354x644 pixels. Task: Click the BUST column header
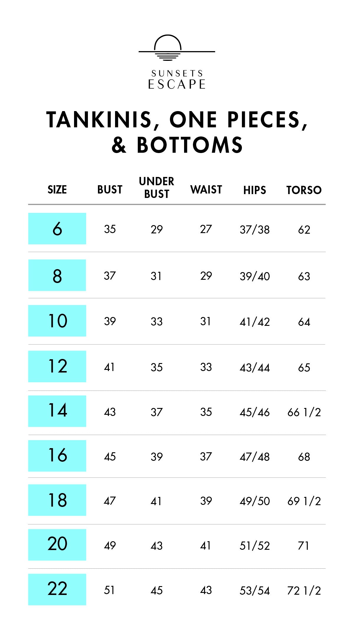tap(110, 190)
